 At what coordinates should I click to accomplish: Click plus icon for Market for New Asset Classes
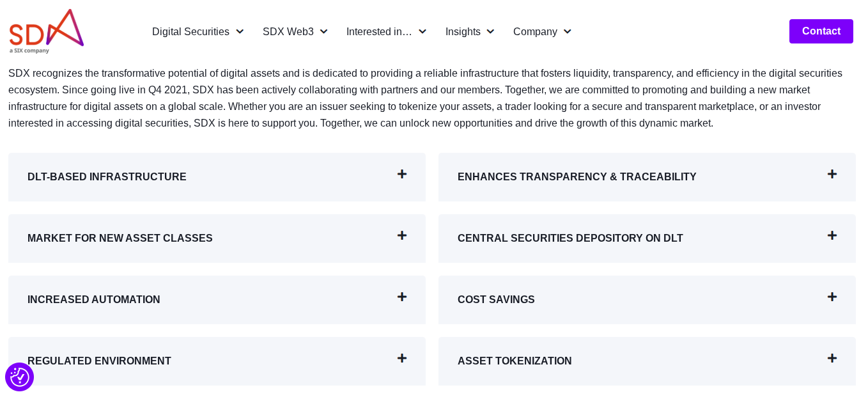click(402, 236)
